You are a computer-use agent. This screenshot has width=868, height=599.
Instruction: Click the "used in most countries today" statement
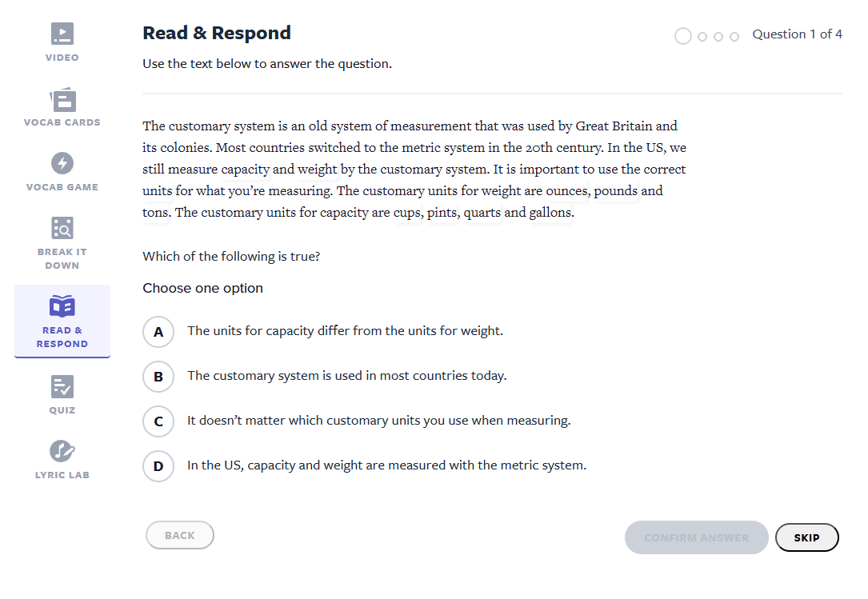tap(346, 376)
